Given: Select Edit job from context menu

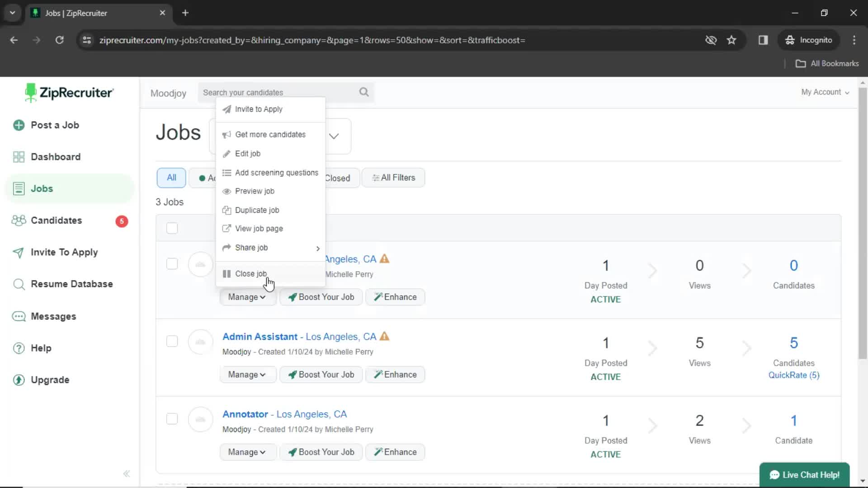Looking at the screenshot, I should click(248, 153).
